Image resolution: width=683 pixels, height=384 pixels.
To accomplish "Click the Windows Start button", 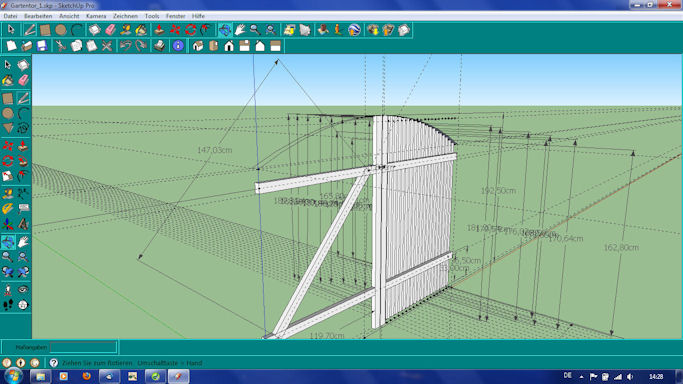I will [13, 376].
